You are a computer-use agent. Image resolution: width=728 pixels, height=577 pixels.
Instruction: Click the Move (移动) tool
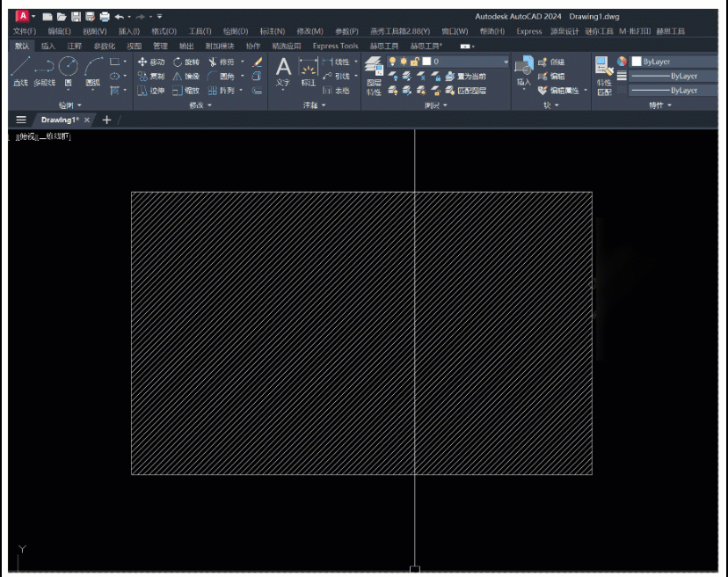pos(151,62)
